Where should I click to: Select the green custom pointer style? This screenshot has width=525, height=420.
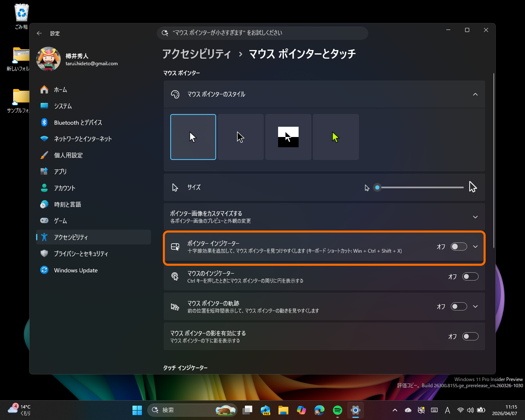(x=336, y=137)
